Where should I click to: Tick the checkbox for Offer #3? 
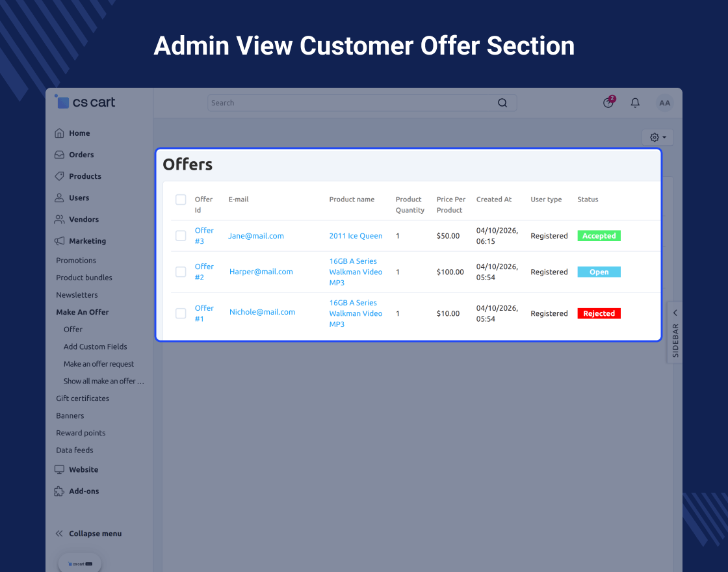click(181, 236)
